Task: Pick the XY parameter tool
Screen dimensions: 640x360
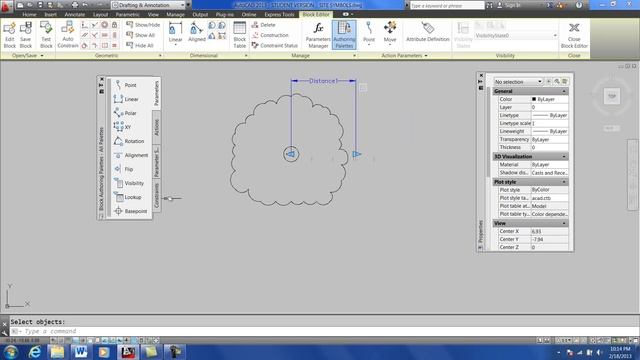Action: pyautogui.click(x=123, y=127)
